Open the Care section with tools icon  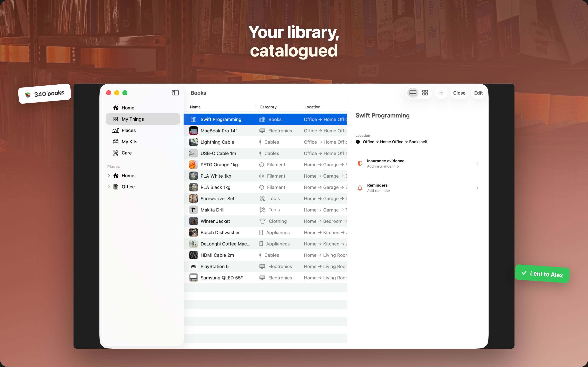[143, 153]
